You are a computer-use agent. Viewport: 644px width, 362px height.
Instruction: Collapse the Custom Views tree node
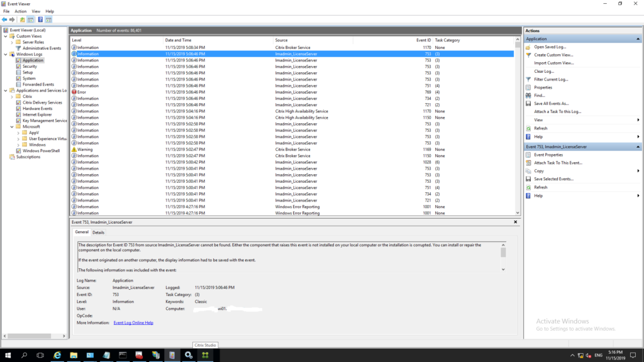(x=6, y=36)
